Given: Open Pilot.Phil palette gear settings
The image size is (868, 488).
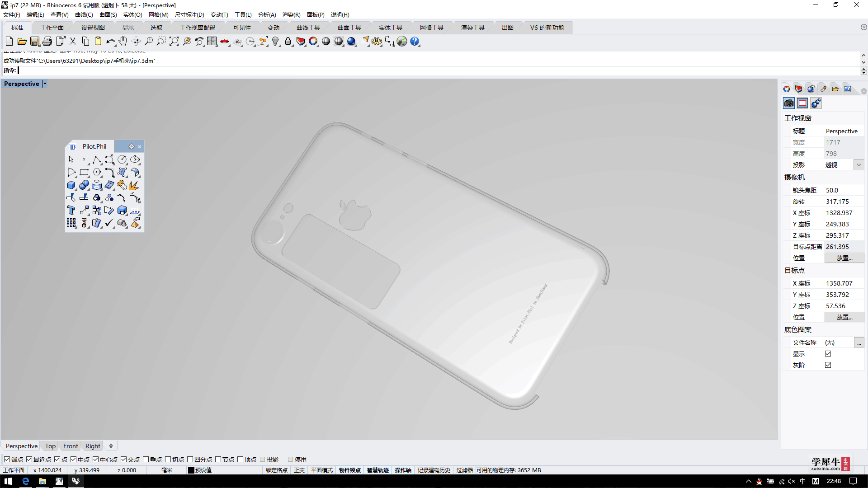Looking at the screenshot, I should pyautogui.click(x=132, y=146).
